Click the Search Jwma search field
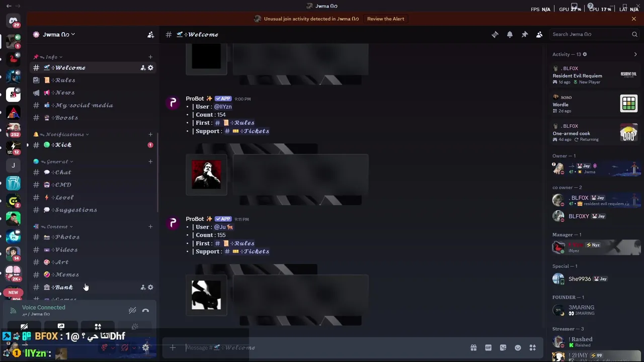Image resolution: width=644 pixels, height=362 pixels. click(x=594, y=34)
